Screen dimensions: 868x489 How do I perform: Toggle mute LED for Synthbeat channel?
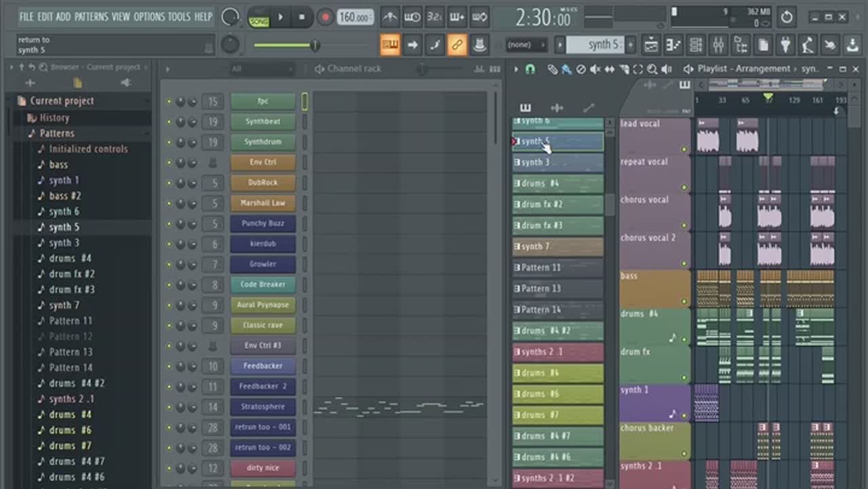pos(169,122)
